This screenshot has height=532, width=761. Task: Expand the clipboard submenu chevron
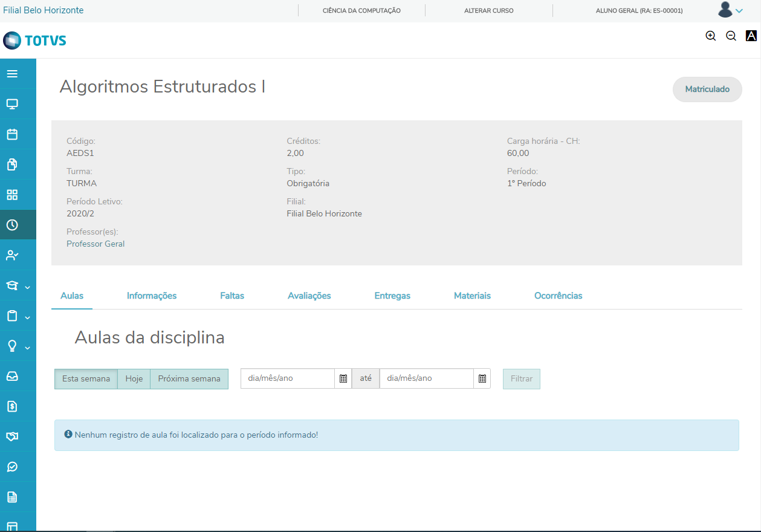27,317
